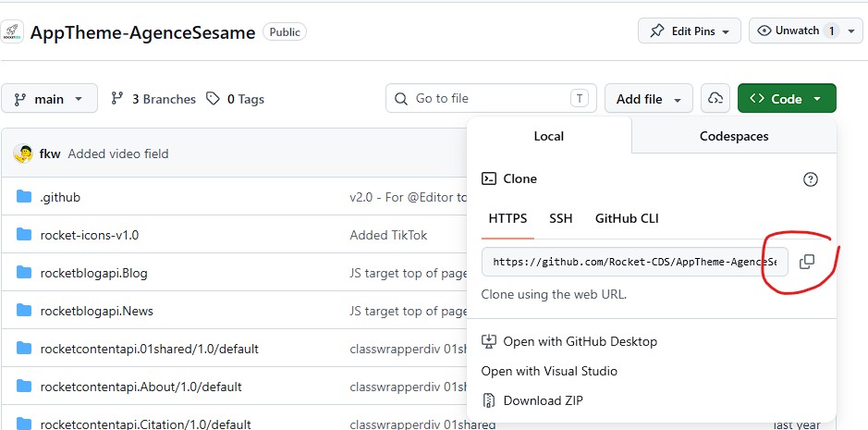
Task: Click the fkw user avatar
Action: point(23,154)
